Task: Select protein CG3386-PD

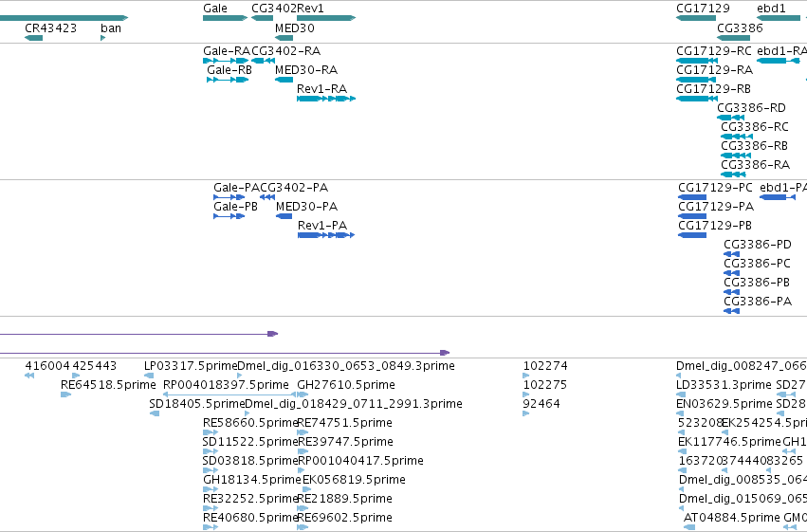Action: coord(731,254)
